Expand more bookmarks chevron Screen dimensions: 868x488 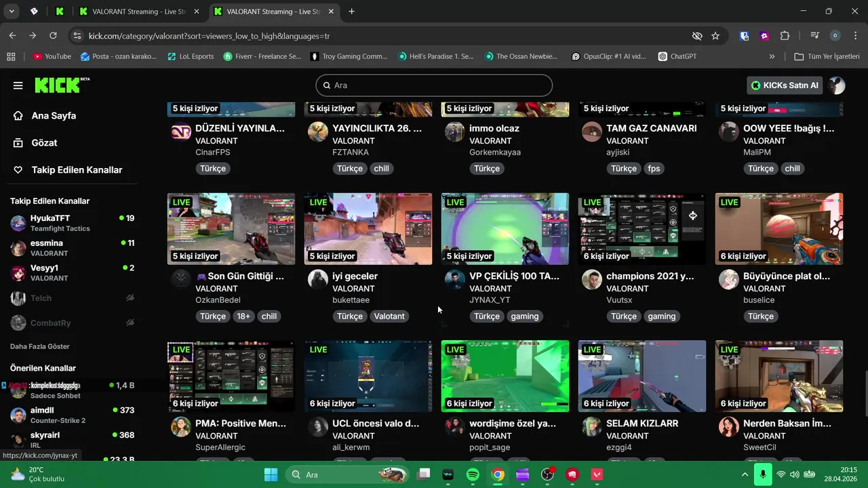(x=772, y=56)
